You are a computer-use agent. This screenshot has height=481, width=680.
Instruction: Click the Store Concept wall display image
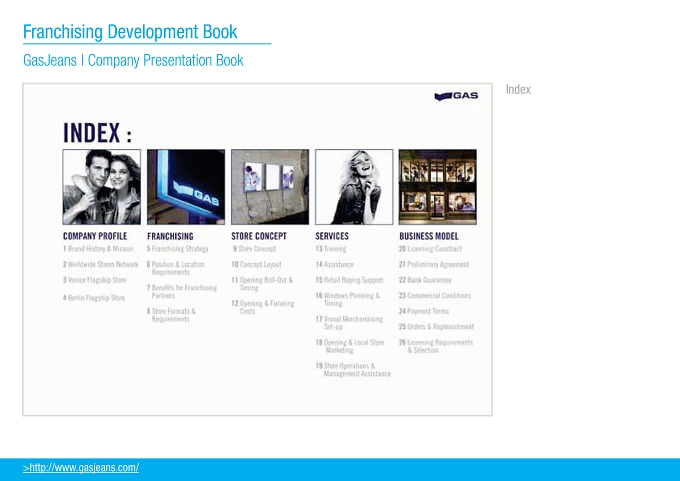pyautogui.click(x=270, y=187)
